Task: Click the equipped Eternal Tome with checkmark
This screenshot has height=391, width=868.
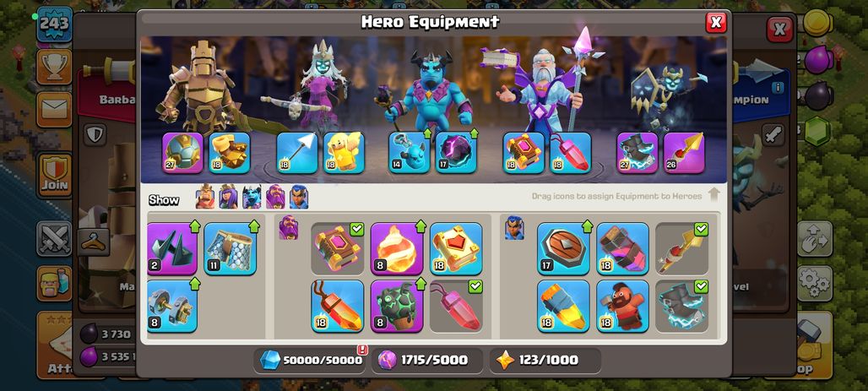Action: pos(337,248)
